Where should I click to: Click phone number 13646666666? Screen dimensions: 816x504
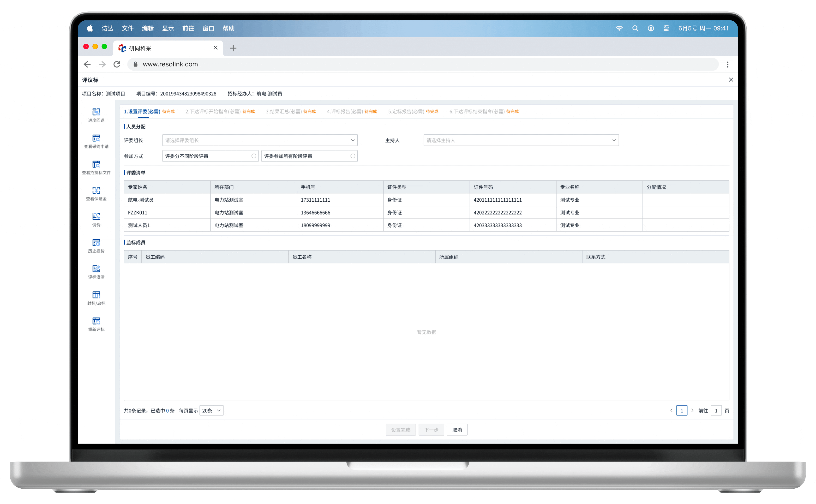pos(315,213)
